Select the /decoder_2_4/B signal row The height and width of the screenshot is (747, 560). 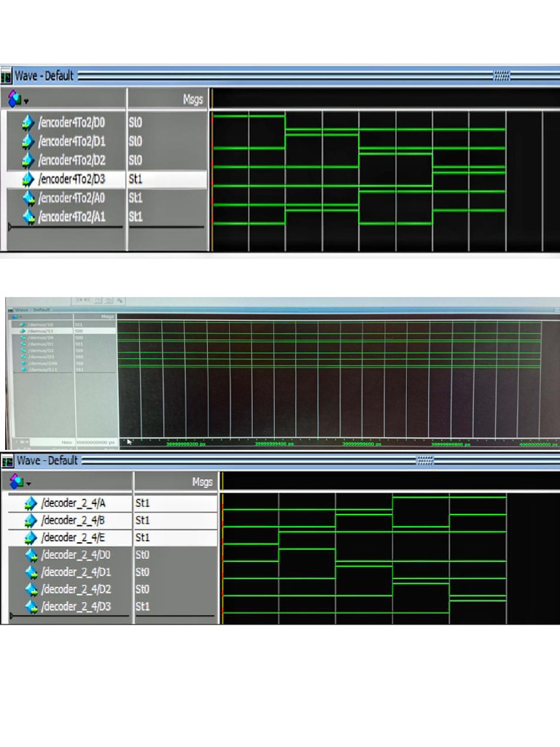(x=113, y=520)
